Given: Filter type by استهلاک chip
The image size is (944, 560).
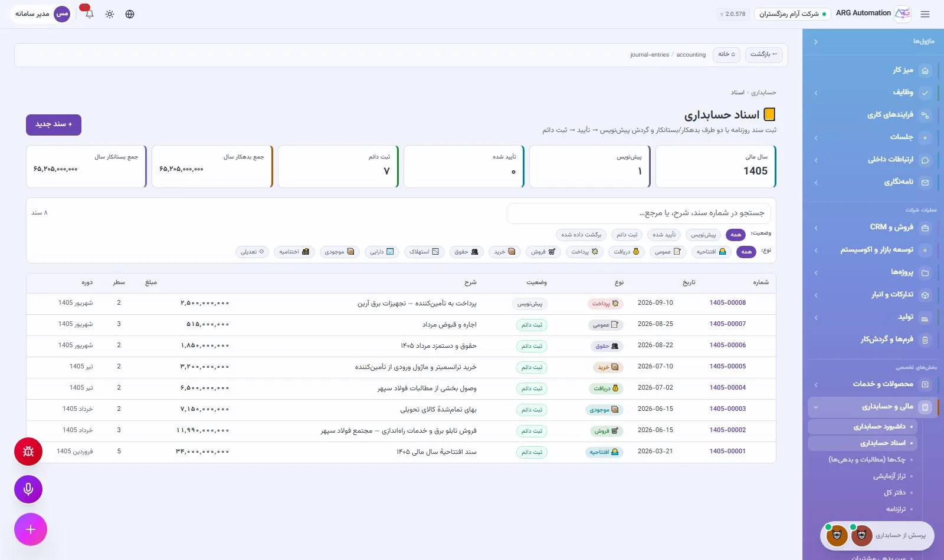Looking at the screenshot, I should tap(424, 252).
